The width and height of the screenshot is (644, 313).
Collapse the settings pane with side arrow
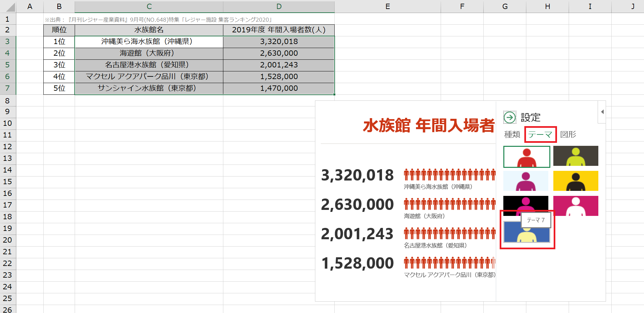click(602, 112)
